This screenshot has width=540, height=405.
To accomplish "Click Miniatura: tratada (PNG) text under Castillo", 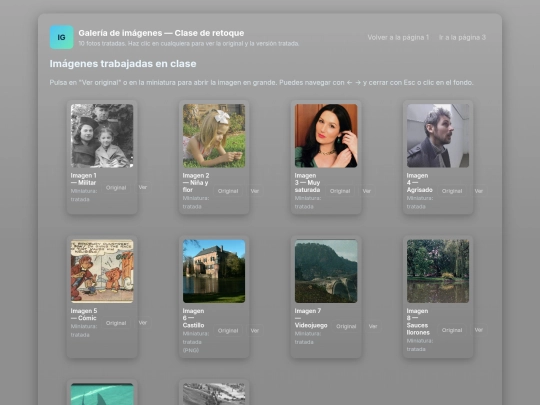I will tap(196, 342).
